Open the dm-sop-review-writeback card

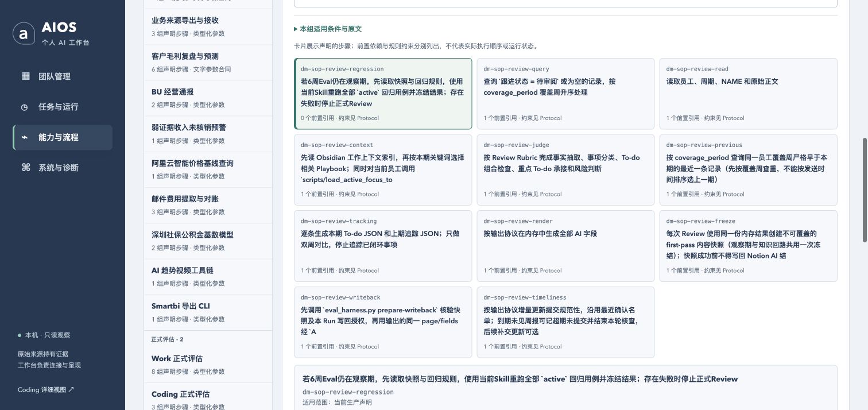click(x=383, y=322)
